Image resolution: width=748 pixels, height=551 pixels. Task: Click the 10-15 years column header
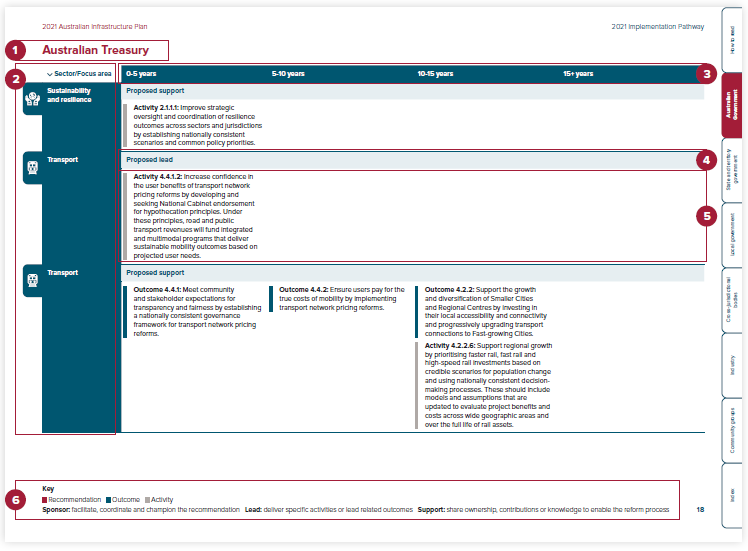coord(435,74)
